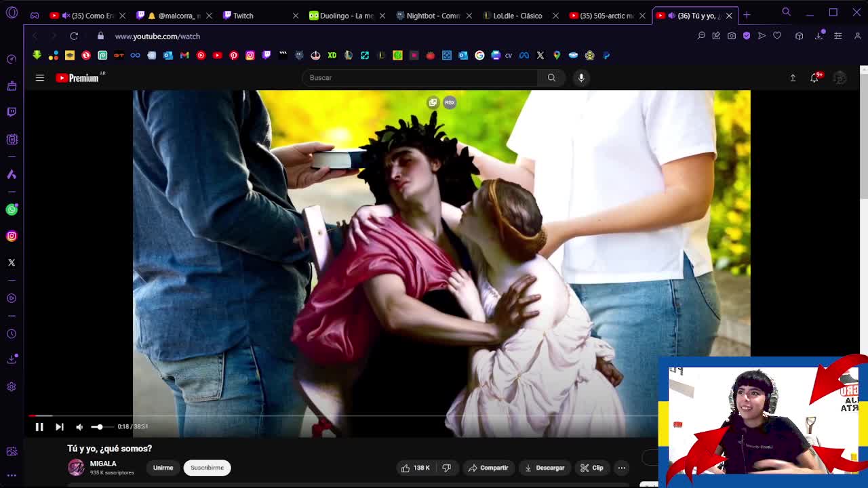This screenshot has height=488, width=868.
Task: Open Pinterest bookmark icon
Action: 234,56
